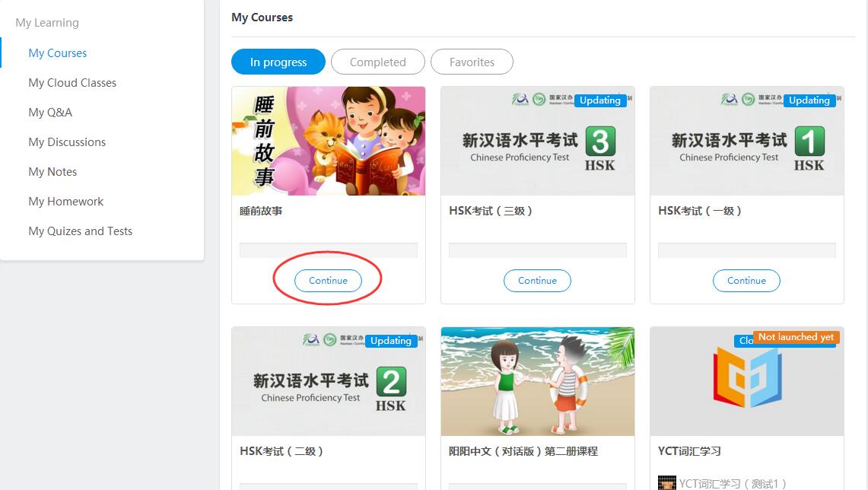Click the 睡前故事 progress bar
This screenshot has height=490, width=868.
(329, 250)
